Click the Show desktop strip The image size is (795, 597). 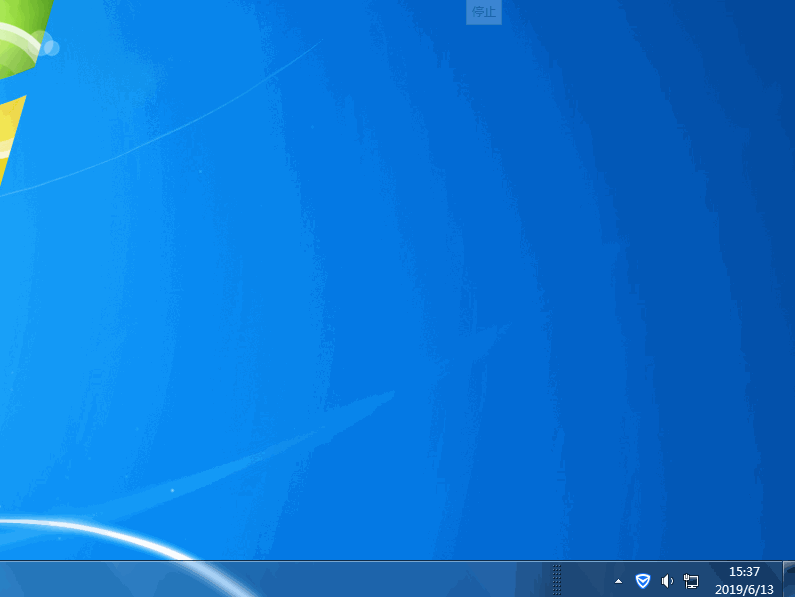point(789,579)
